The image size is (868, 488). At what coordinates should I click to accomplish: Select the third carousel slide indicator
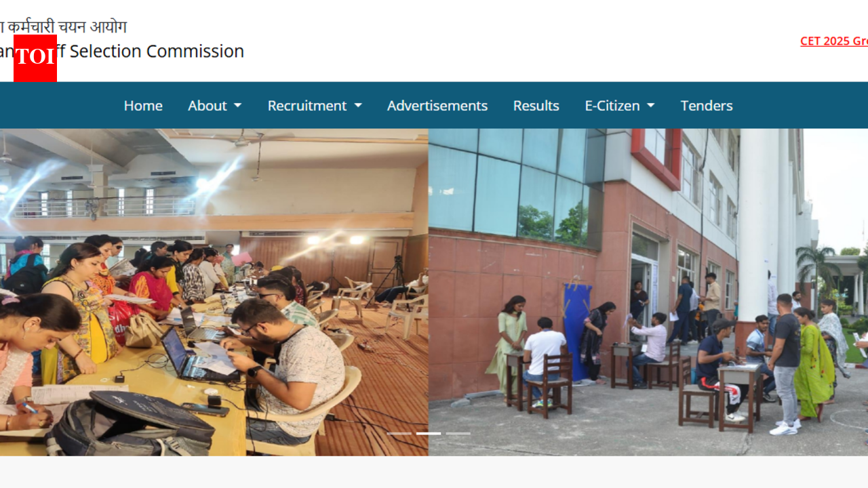click(x=458, y=433)
